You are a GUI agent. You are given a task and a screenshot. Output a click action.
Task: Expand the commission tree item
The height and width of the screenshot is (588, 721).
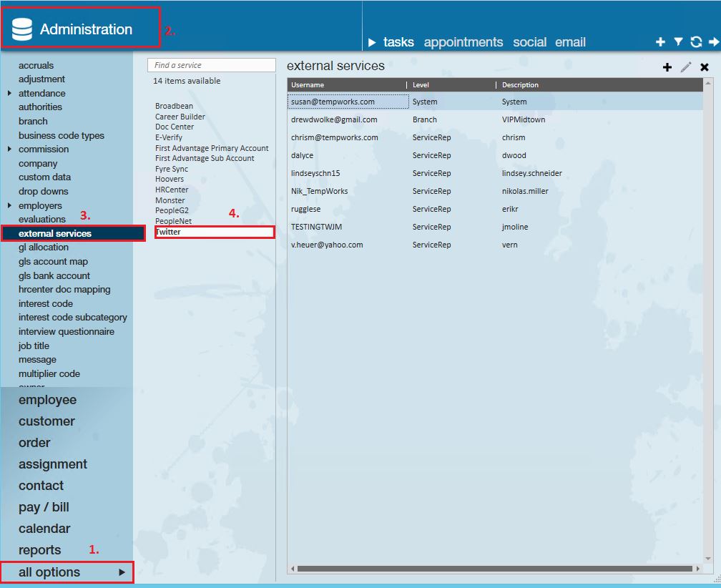tap(9, 150)
